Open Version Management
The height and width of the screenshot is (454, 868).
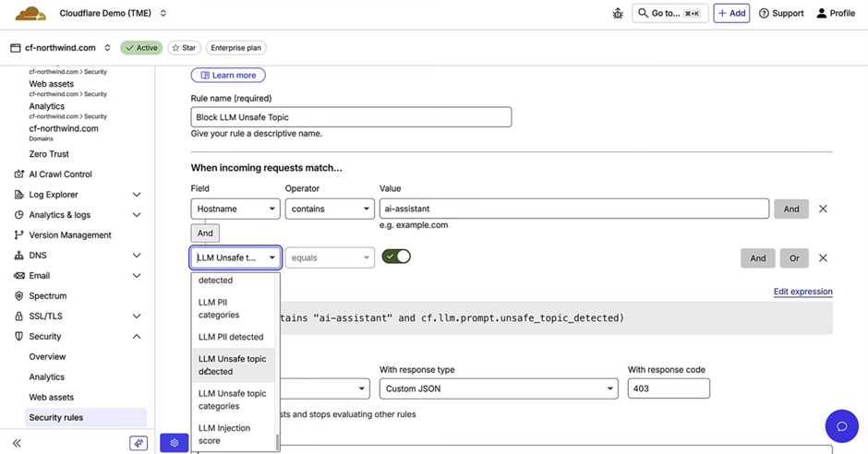click(x=70, y=235)
